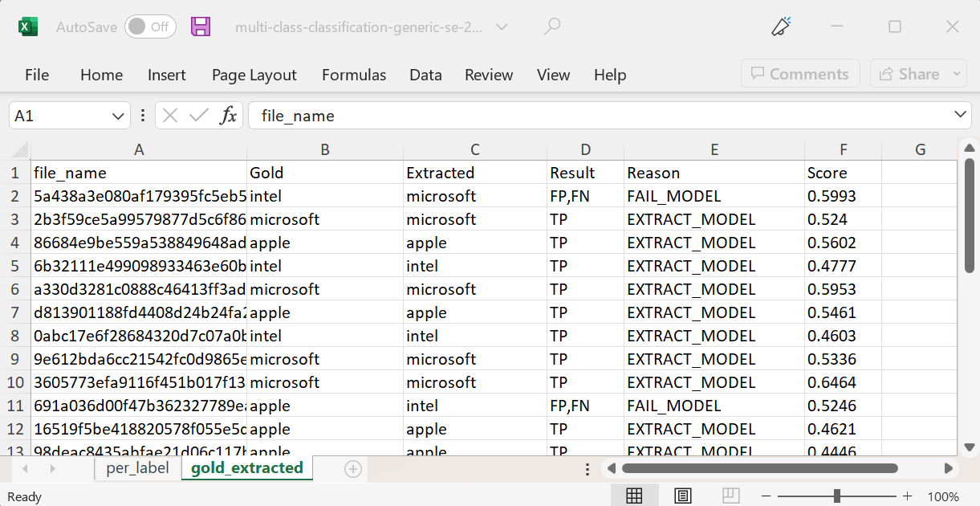Screen dimensions: 980x506
Task: Click the Excel app icon in title bar
Action: pos(28,27)
